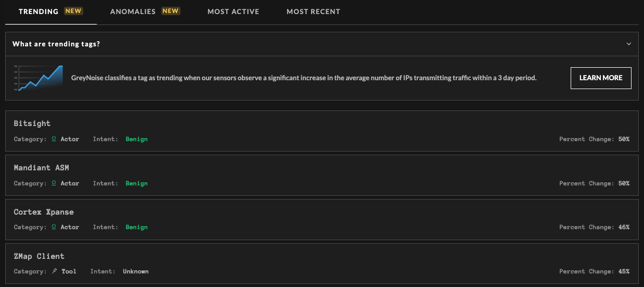This screenshot has width=644, height=287.
Task: Click Benign intent in Cortex Xpanse row
Action: pyautogui.click(x=137, y=227)
